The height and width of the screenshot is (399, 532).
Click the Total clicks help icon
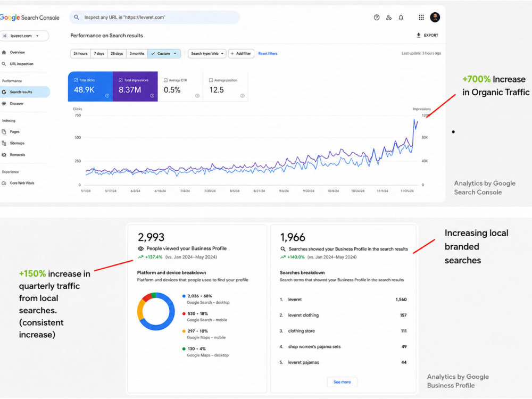coord(107,96)
